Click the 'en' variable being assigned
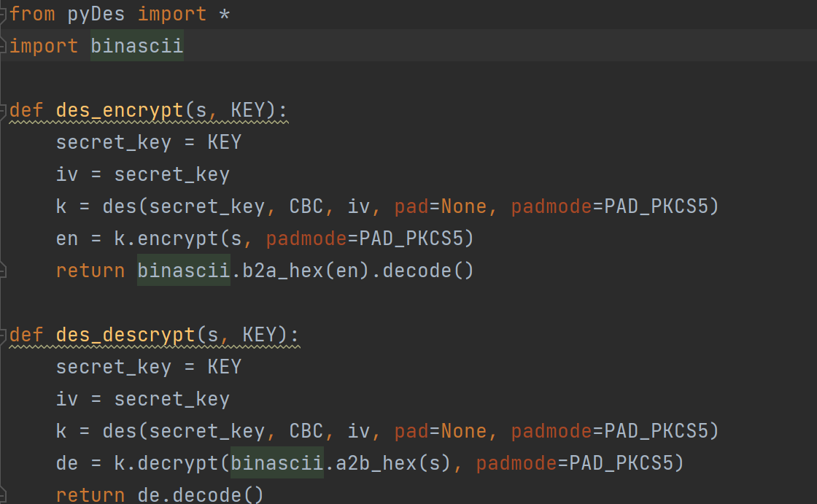Image resolution: width=817 pixels, height=504 pixels. click(66, 239)
